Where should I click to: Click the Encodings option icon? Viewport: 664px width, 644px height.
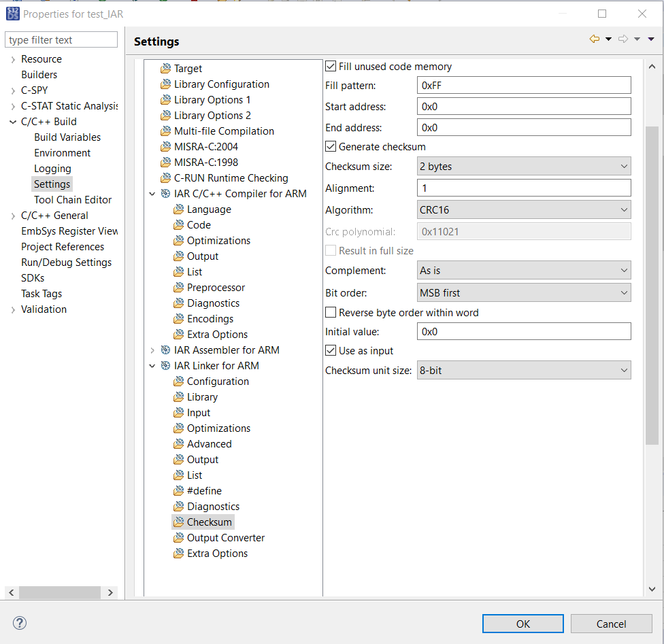click(179, 318)
